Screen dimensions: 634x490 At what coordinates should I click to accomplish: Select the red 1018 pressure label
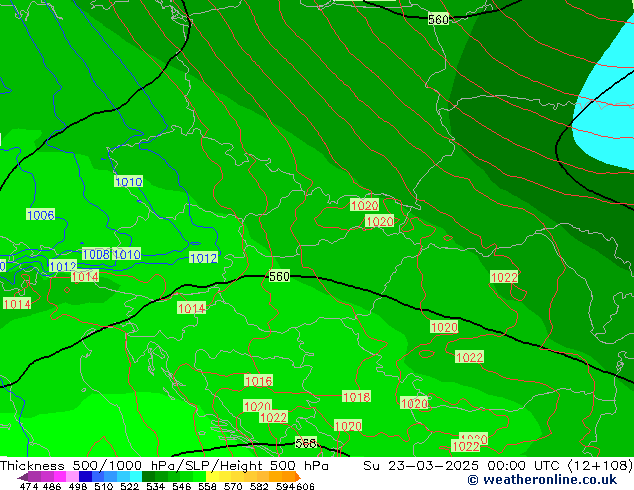pyautogui.click(x=356, y=397)
